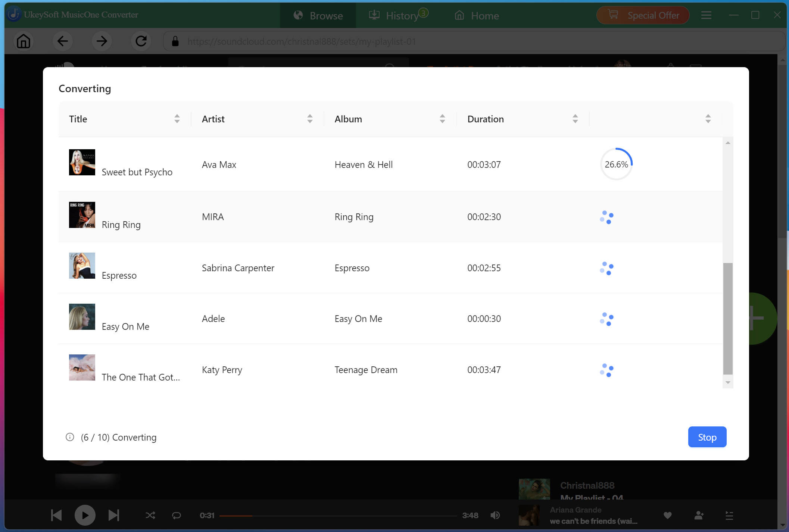The height and width of the screenshot is (532, 789).
Task: Toggle shuffle in the player bar
Action: pos(150,515)
